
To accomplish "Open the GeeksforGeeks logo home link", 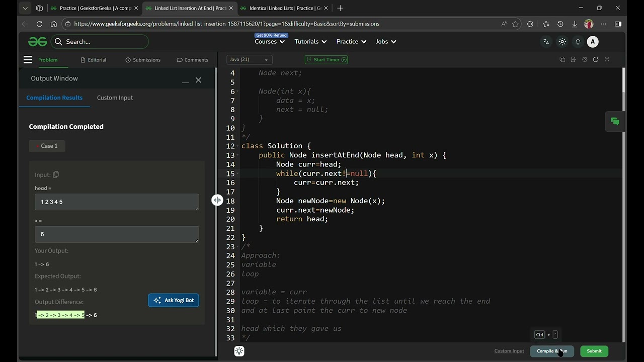I will (x=38, y=42).
